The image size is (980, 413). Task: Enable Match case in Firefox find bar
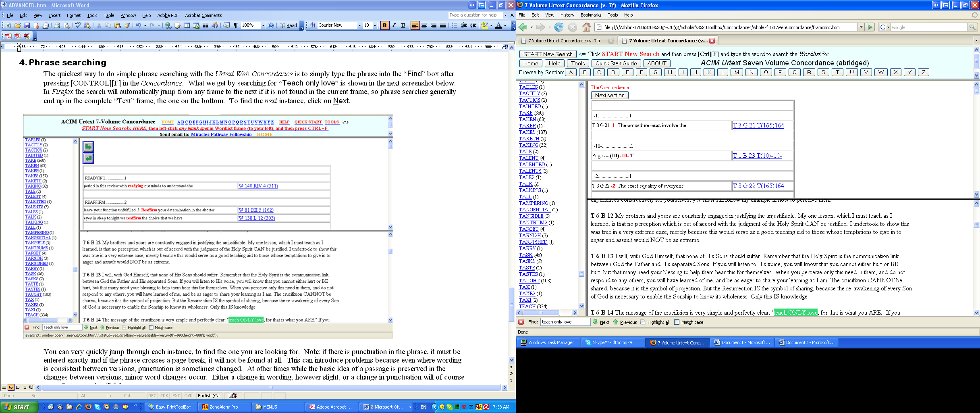[688, 322]
